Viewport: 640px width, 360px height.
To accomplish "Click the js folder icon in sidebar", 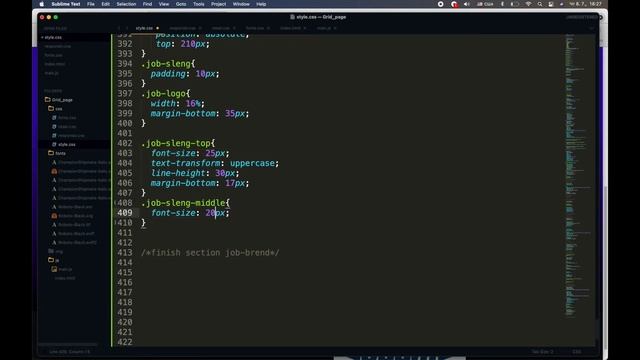I will point(51,260).
